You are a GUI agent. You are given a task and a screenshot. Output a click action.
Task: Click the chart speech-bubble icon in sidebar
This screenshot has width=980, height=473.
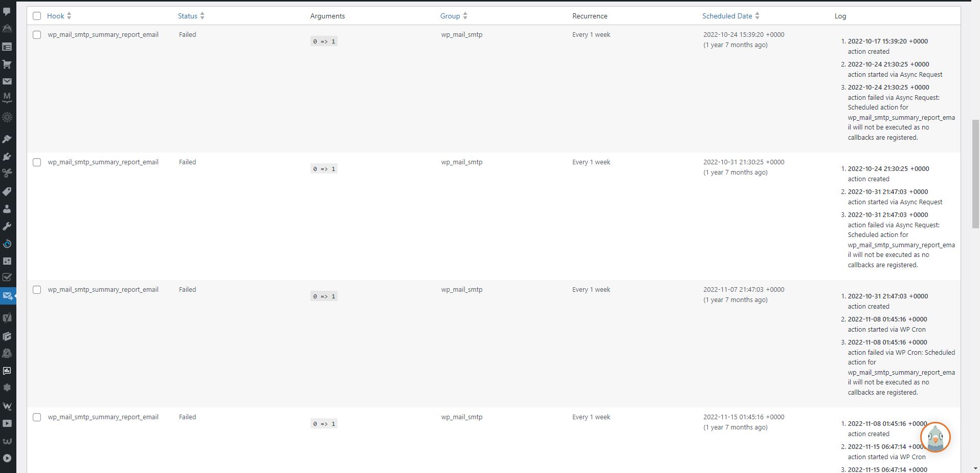[x=7, y=371]
